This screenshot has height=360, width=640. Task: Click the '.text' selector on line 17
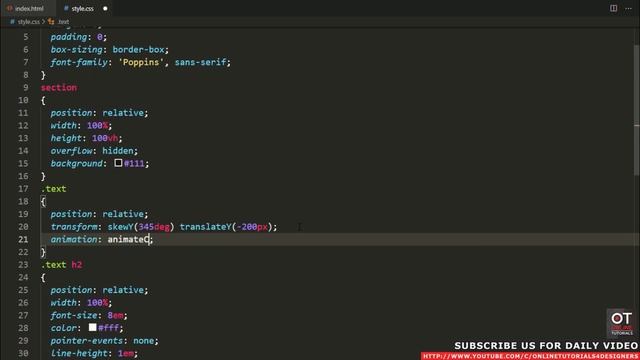[x=53, y=189]
